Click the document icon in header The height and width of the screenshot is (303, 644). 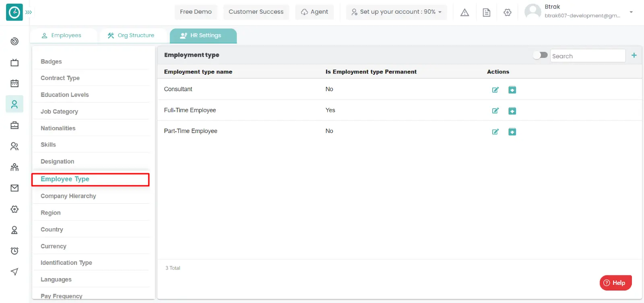tap(486, 12)
